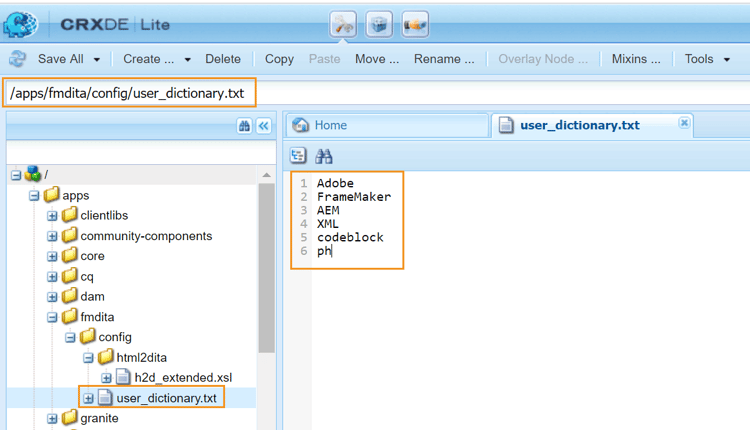Click the tree panel scrollbar thumb
This screenshot has height=430, width=750.
pyautogui.click(x=266, y=268)
